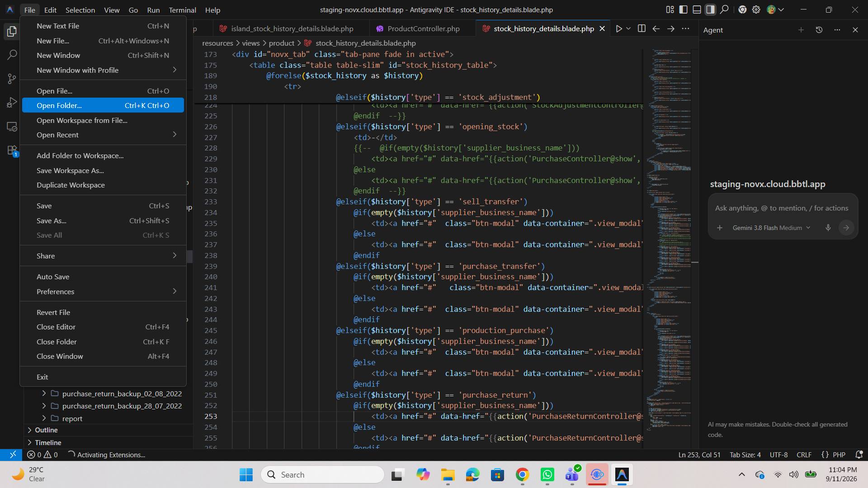Open the Search view in activity bar

[12, 55]
